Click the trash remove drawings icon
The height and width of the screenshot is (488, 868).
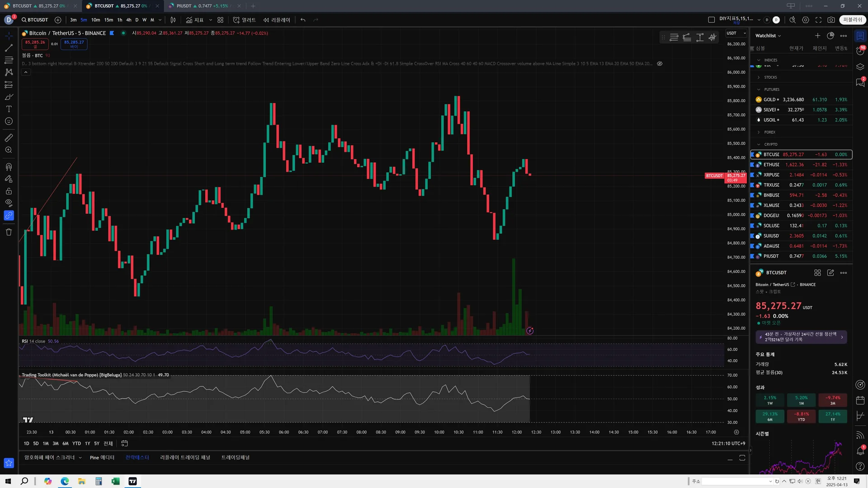[9, 232]
